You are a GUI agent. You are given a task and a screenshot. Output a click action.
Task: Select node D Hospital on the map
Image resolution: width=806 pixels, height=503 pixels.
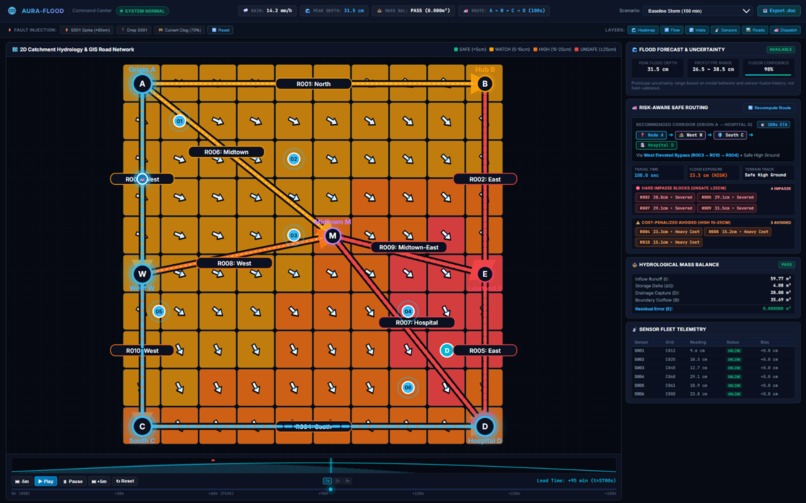point(484,426)
